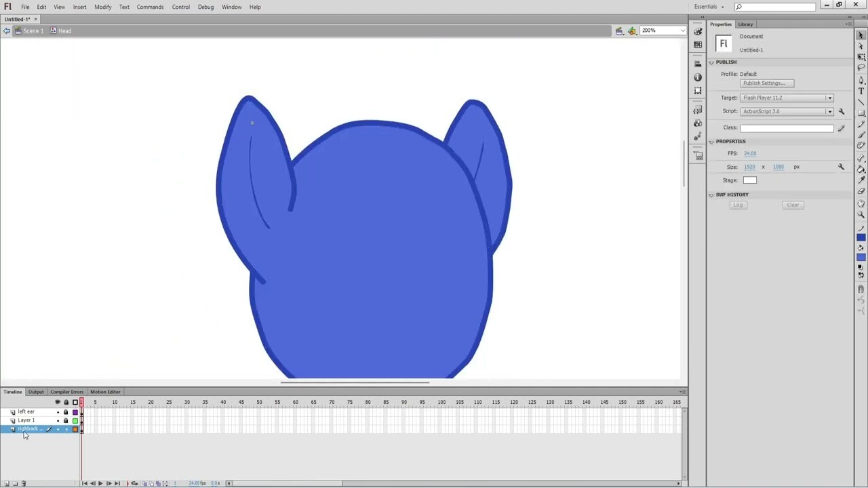
Task: Change the Script dropdown to another ActionScript
Action: (829, 111)
